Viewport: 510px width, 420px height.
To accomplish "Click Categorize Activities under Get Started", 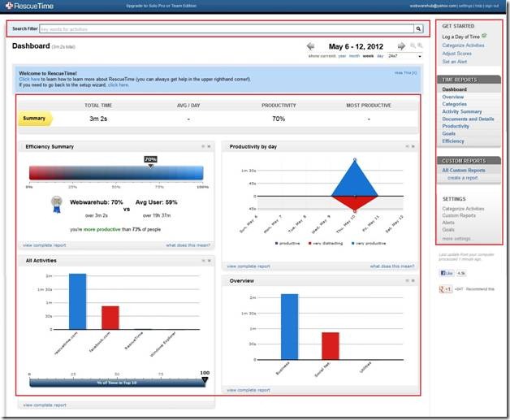I will pyautogui.click(x=463, y=45).
